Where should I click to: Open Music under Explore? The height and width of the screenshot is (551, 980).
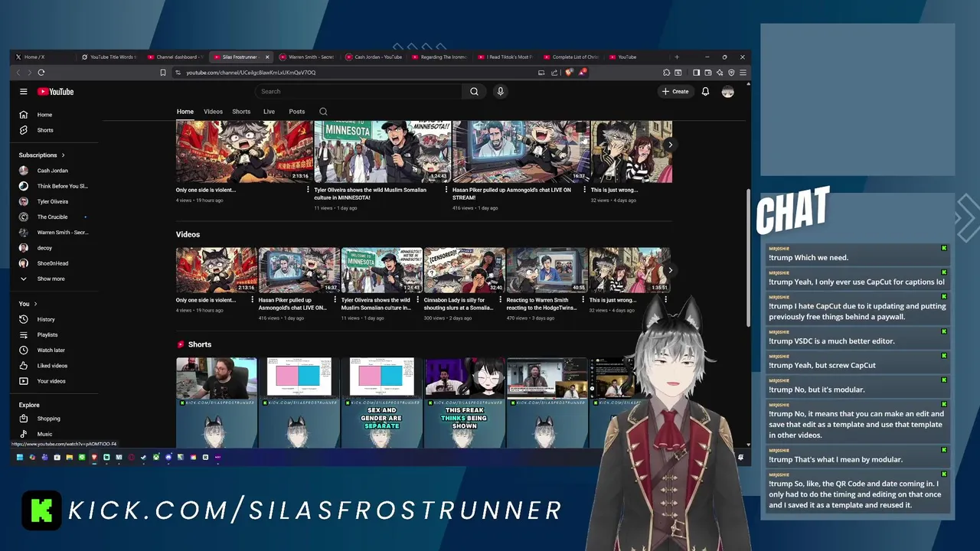coord(54,434)
